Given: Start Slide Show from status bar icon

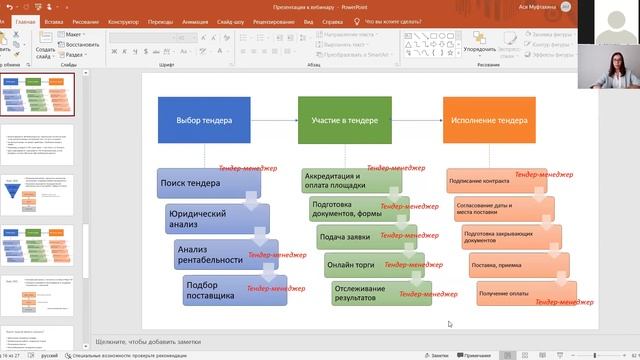Looking at the screenshot, I should [560, 356].
